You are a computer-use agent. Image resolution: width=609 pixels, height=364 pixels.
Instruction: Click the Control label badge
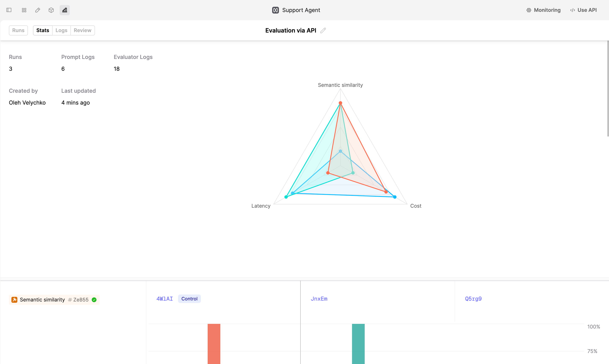189,299
